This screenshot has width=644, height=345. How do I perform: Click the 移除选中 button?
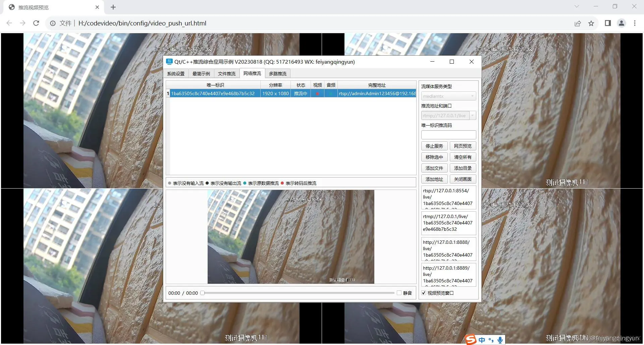[434, 157]
